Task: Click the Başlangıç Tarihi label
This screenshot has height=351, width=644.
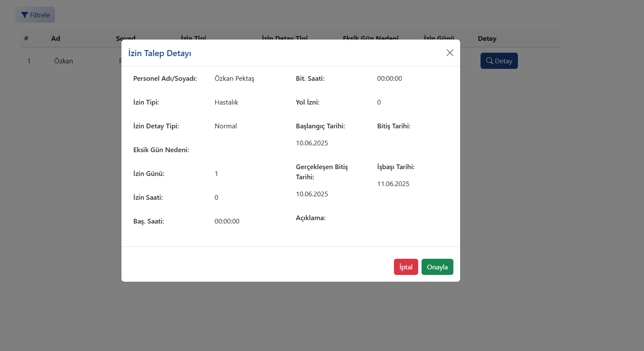Action: click(320, 126)
